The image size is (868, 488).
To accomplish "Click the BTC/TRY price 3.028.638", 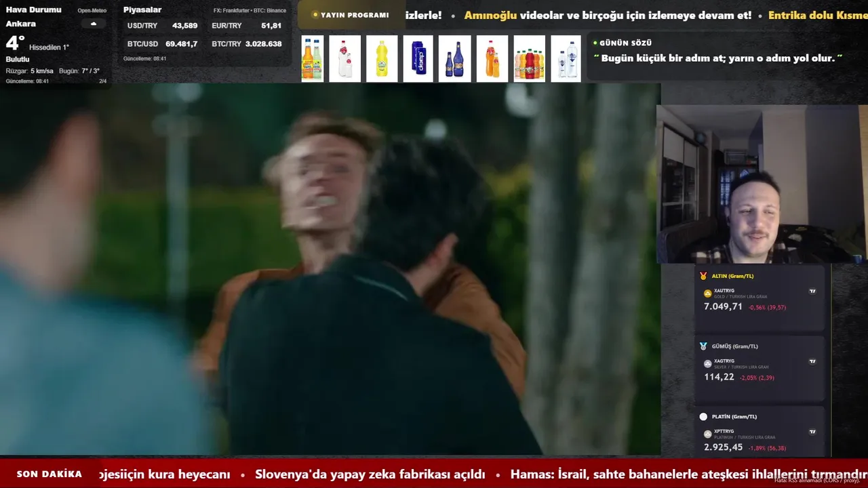I will [x=264, y=44].
